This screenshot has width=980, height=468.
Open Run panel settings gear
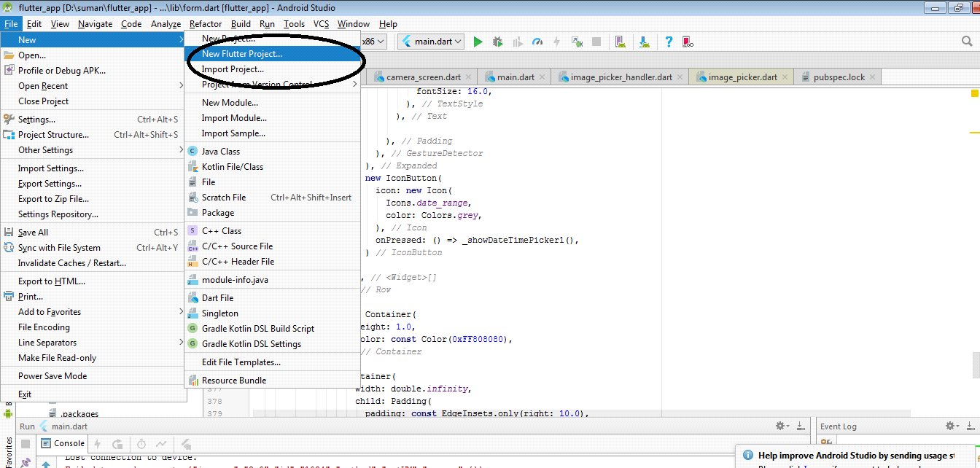click(781, 426)
